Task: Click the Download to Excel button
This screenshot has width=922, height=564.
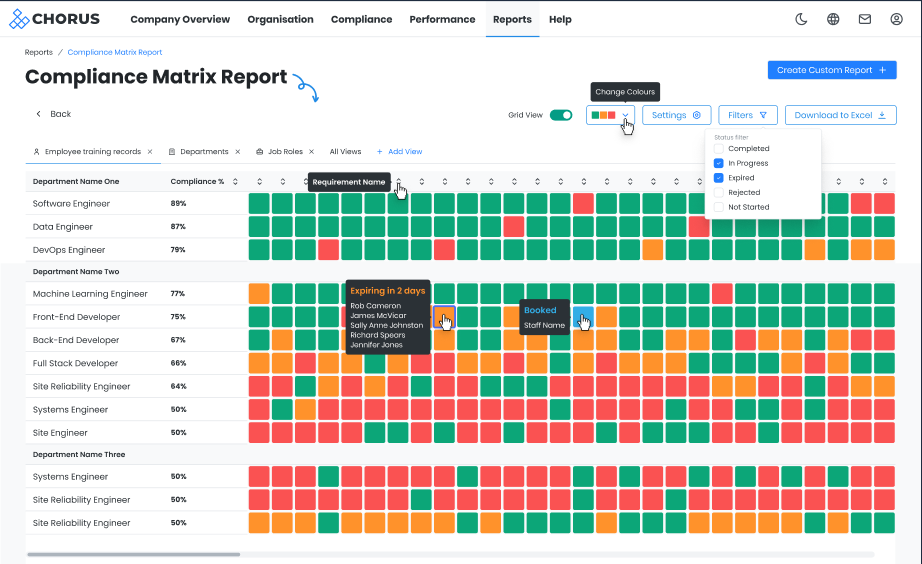Action: [x=840, y=115]
